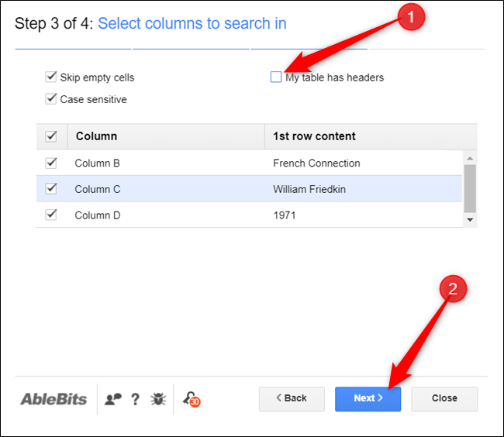The height and width of the screenshot is (437, 504).
Task: Go back to the previous step
Action: [x=291, y=398]
